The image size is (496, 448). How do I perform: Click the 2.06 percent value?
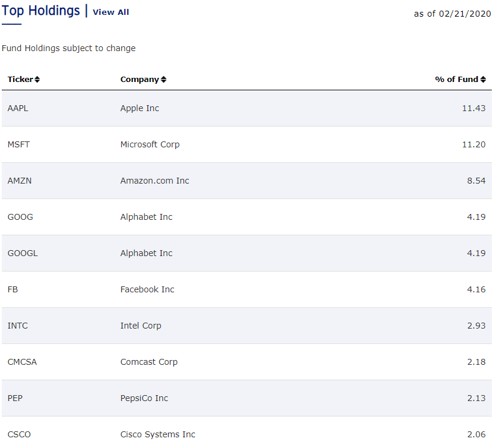(476, 434)
